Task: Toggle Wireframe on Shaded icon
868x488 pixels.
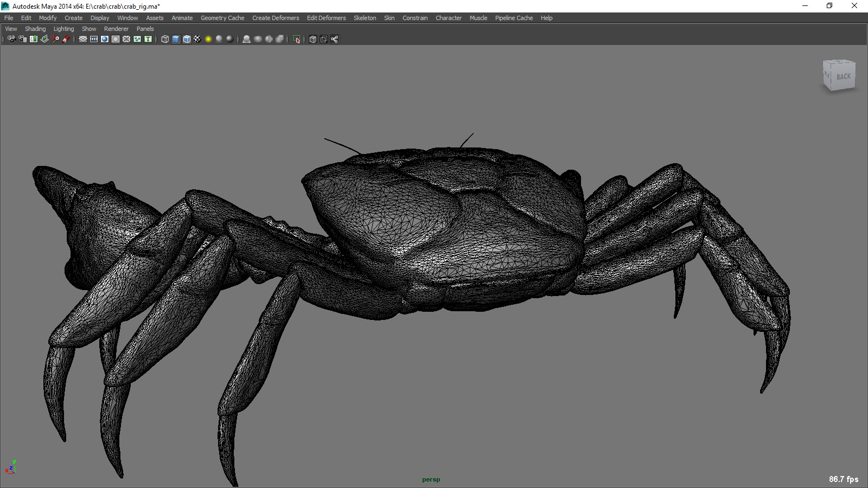Action: coord(187,39)
